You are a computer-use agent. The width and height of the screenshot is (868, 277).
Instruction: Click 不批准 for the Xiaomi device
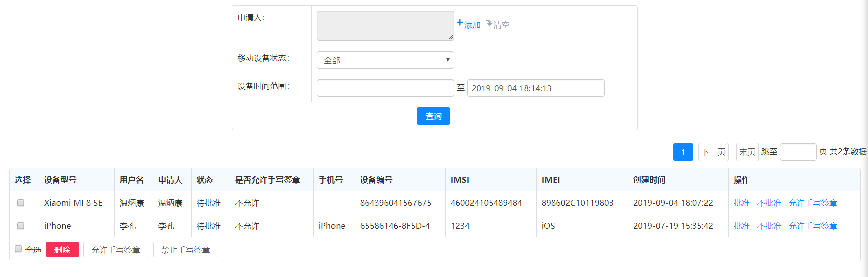tap(769, 203)
